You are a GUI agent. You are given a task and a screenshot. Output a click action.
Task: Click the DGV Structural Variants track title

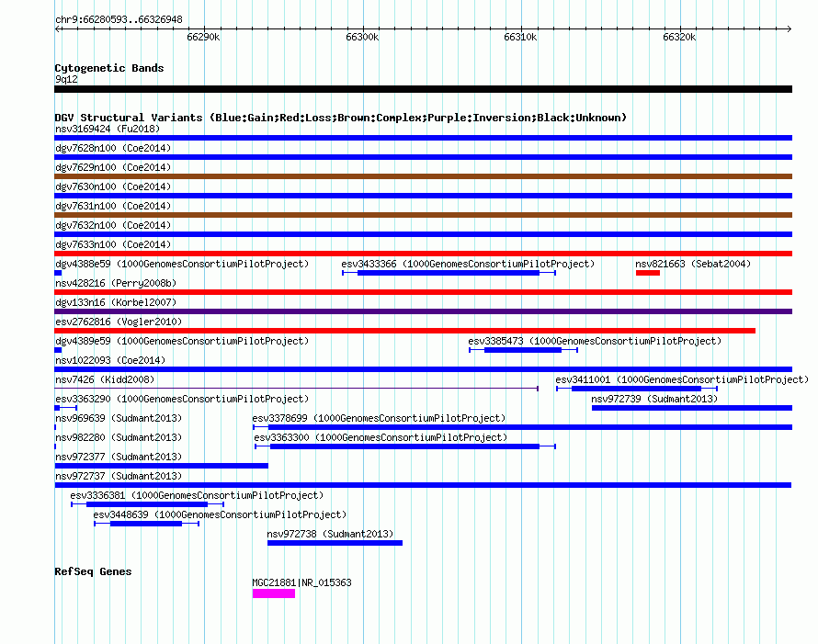341,118
